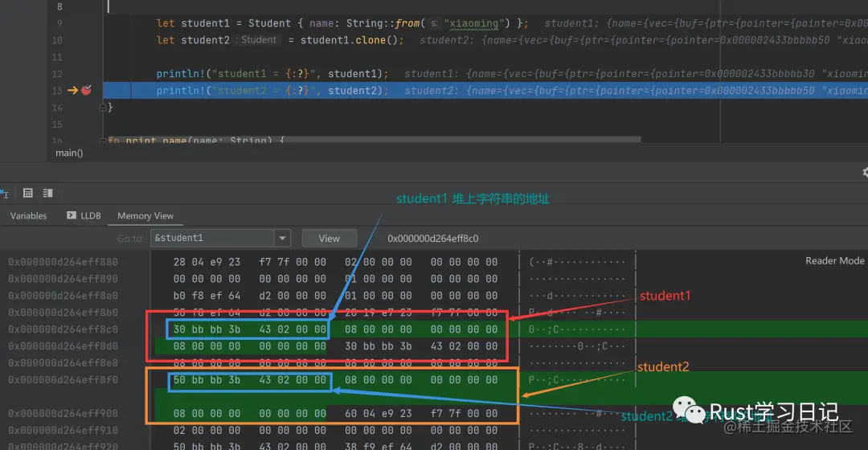Viewport: 868px width, 450px height.
Task: Select memory address 0x000000d264eff900
Action: tap(63, 414)
